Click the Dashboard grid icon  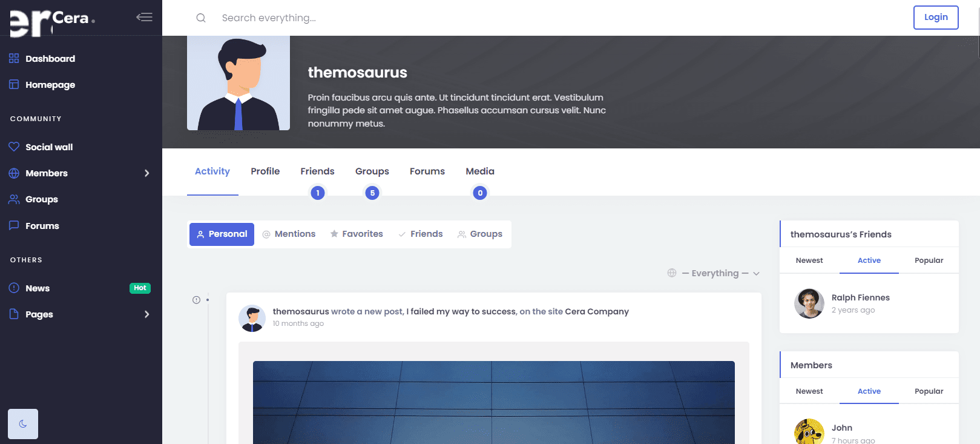pos(14,59)
